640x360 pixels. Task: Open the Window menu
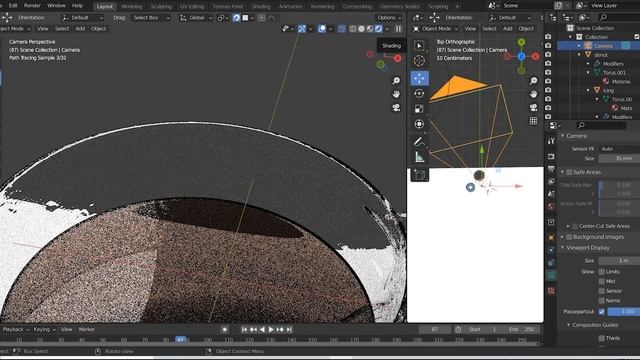(x=56, y=6)
